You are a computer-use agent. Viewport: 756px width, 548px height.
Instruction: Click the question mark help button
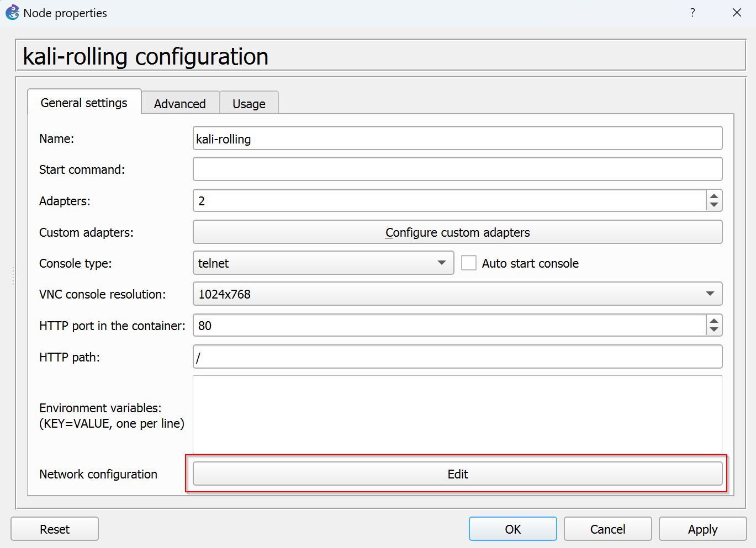692,13
